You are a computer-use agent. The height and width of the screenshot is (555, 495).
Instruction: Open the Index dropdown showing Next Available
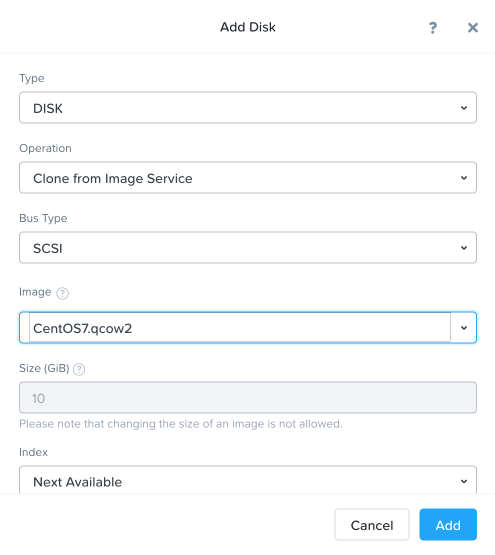point(248,480)
